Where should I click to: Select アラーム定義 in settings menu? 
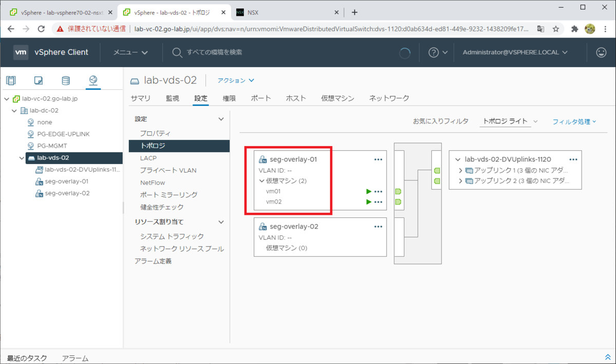[153, 261]
